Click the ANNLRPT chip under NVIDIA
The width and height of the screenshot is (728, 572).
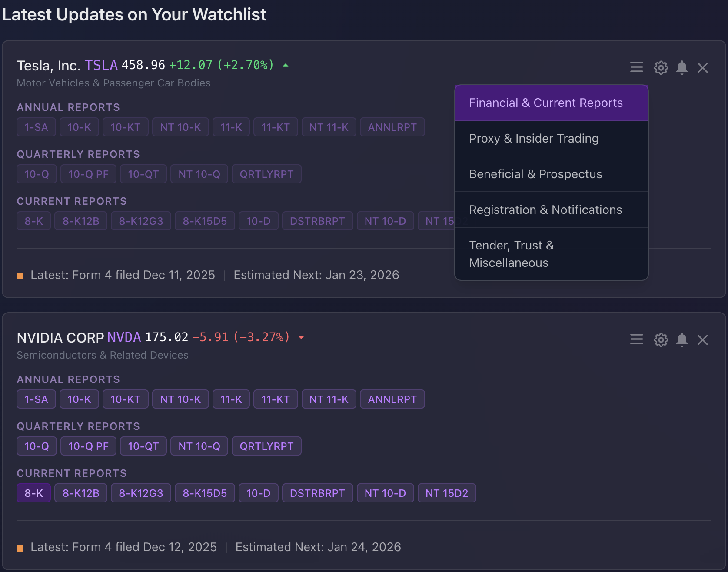(392, 399)
